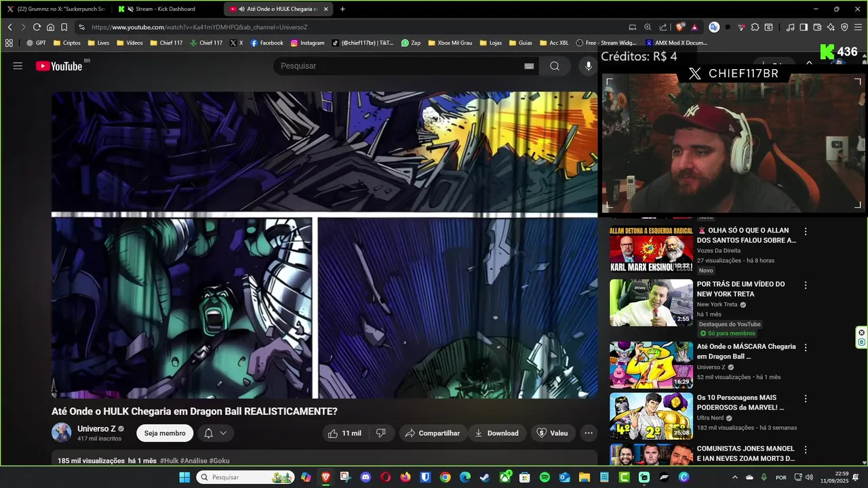The height and width of the screenshot is (488, 868).
Task: Click the Universo Z channel avatar
Action: coord(62,432)
